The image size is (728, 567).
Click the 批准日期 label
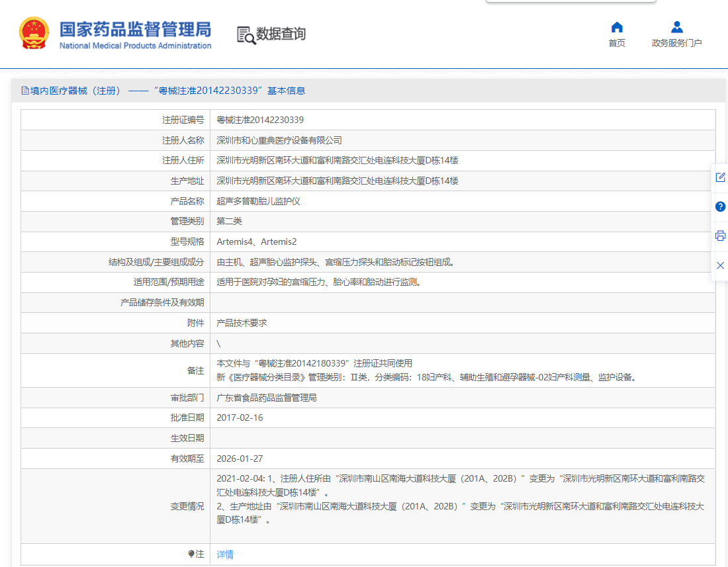(187, 417)
